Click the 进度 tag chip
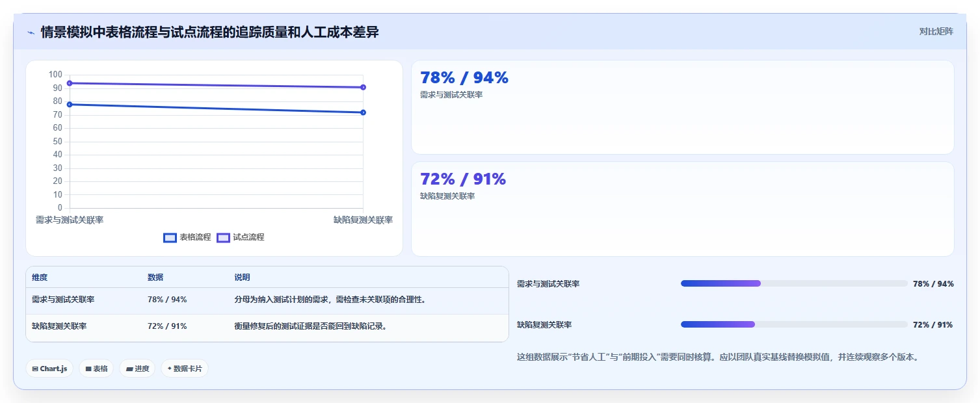 click(137, 369)
